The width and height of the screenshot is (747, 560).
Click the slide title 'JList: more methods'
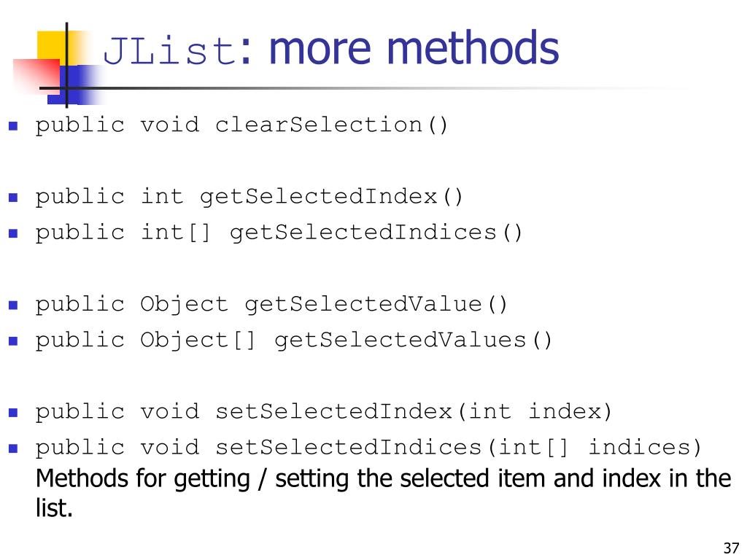(331, 49)
